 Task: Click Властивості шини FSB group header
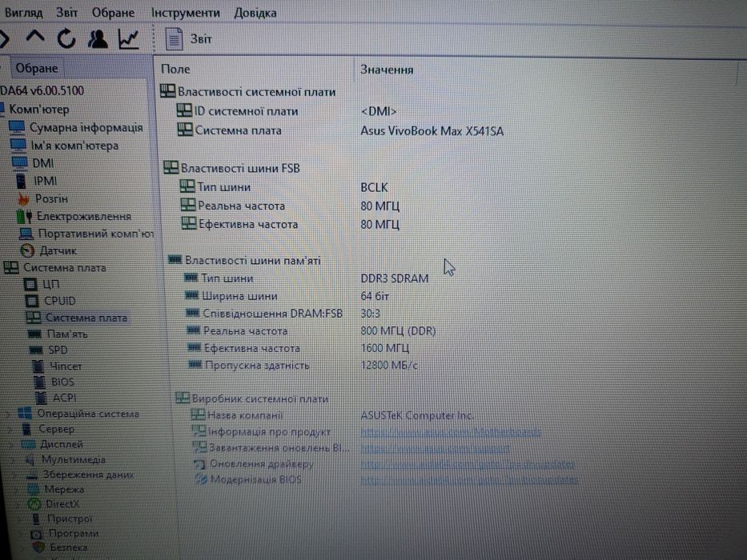click(x=240, y=168)
